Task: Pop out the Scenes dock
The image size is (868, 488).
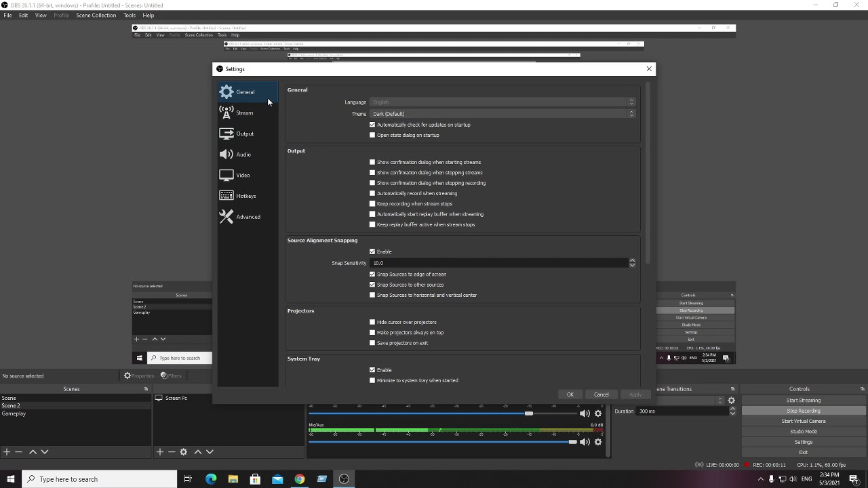Action: 146,389
